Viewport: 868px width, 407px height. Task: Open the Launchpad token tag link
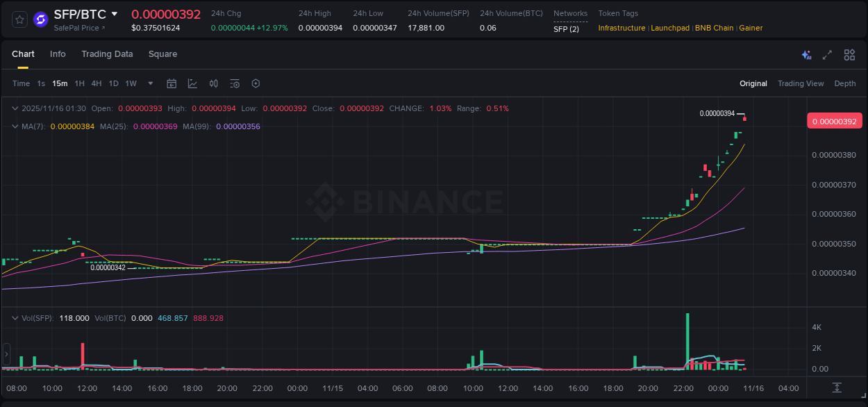[x=670, y=28]
